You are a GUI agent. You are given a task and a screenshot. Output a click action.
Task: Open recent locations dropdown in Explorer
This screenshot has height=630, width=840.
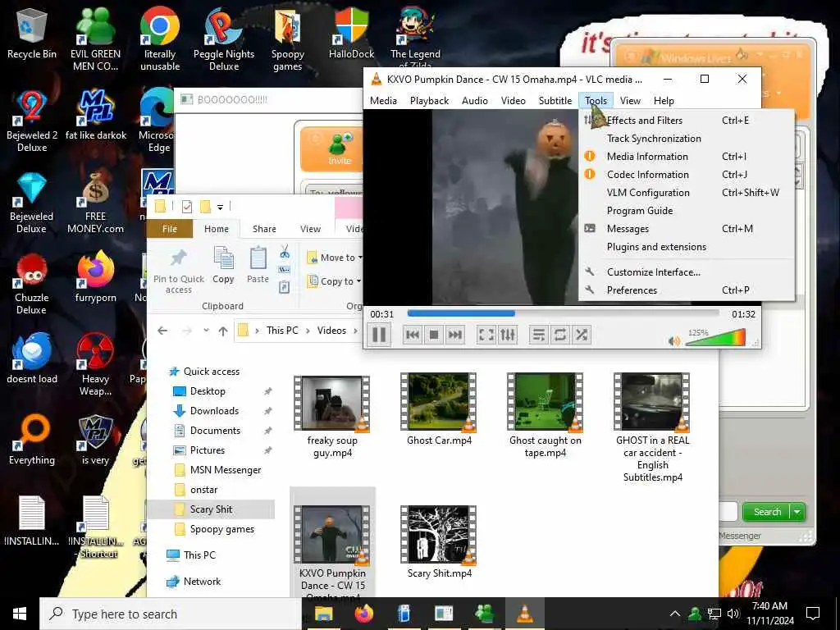[206, 331]
